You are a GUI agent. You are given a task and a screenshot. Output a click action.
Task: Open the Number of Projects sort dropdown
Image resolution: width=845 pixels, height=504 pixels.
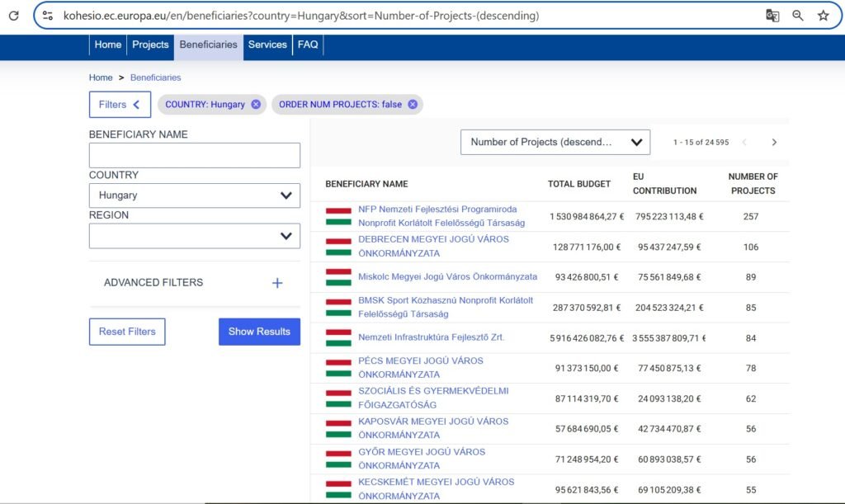555,142
